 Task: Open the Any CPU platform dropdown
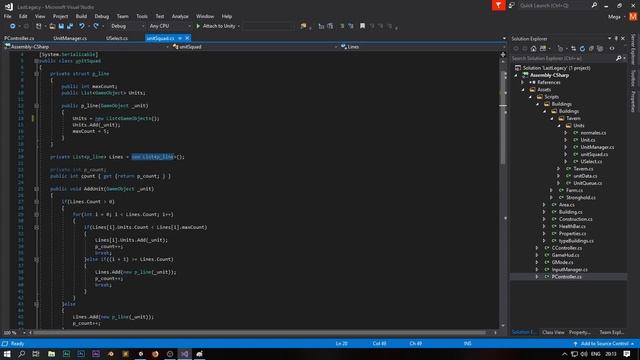[x=170, y=26]
